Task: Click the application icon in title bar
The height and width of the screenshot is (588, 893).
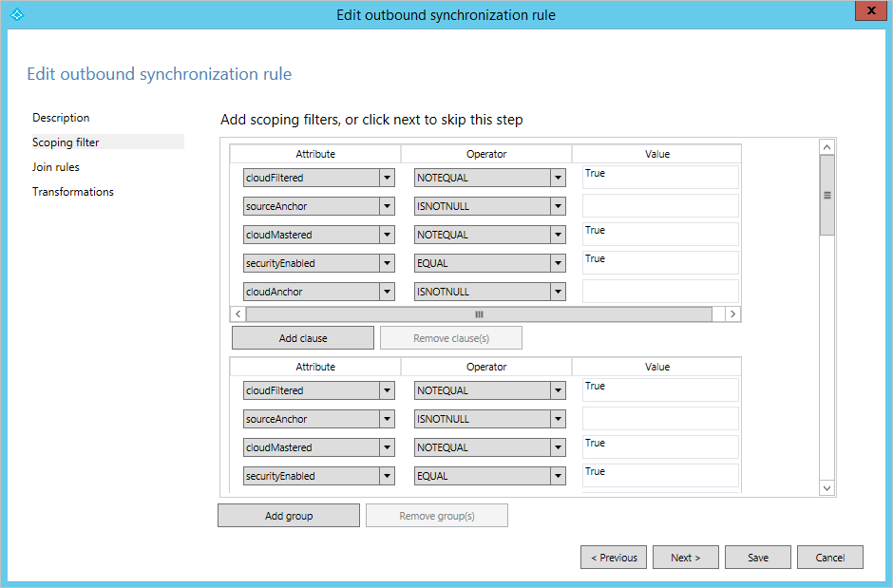Action: [x=17, y=15]
